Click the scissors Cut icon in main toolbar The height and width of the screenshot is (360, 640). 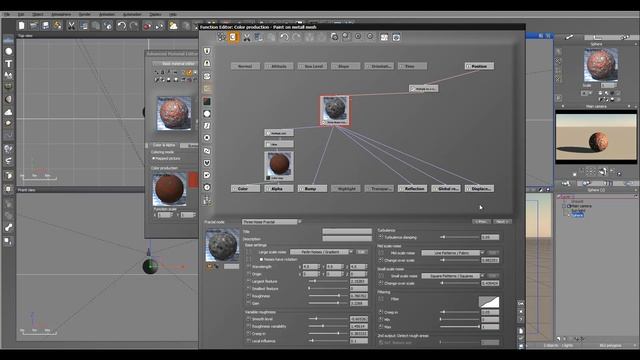click(71, 26)
